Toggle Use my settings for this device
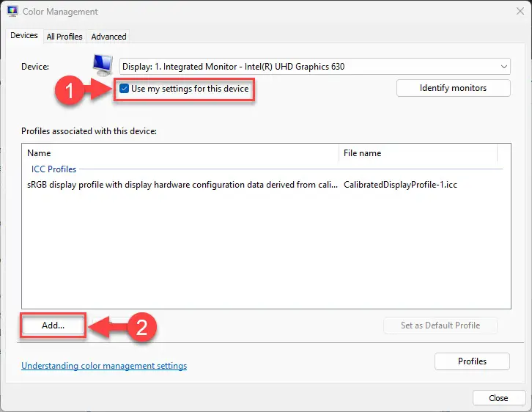 click(124, 89)
